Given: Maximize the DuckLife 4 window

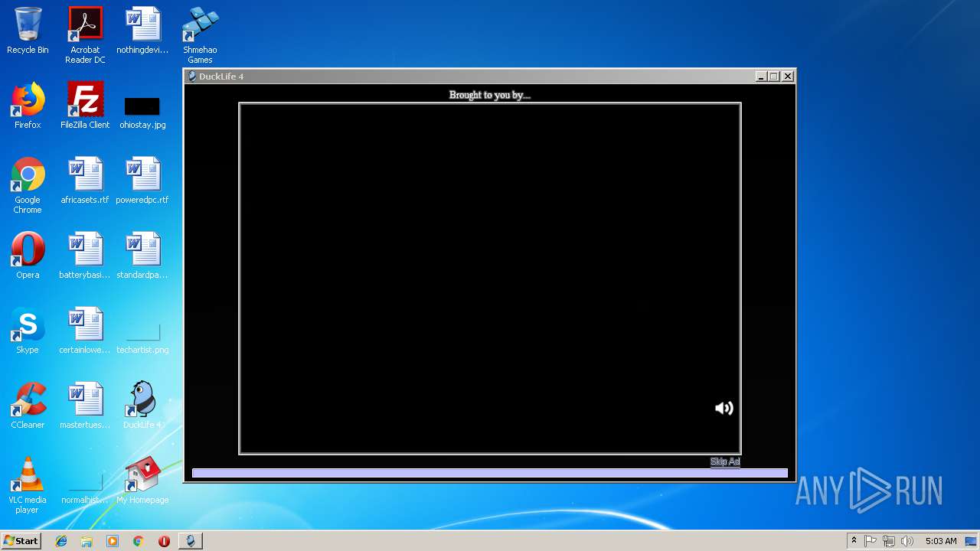Looking at the screenshot, I should pyautogui.click(x=774, y=77).
